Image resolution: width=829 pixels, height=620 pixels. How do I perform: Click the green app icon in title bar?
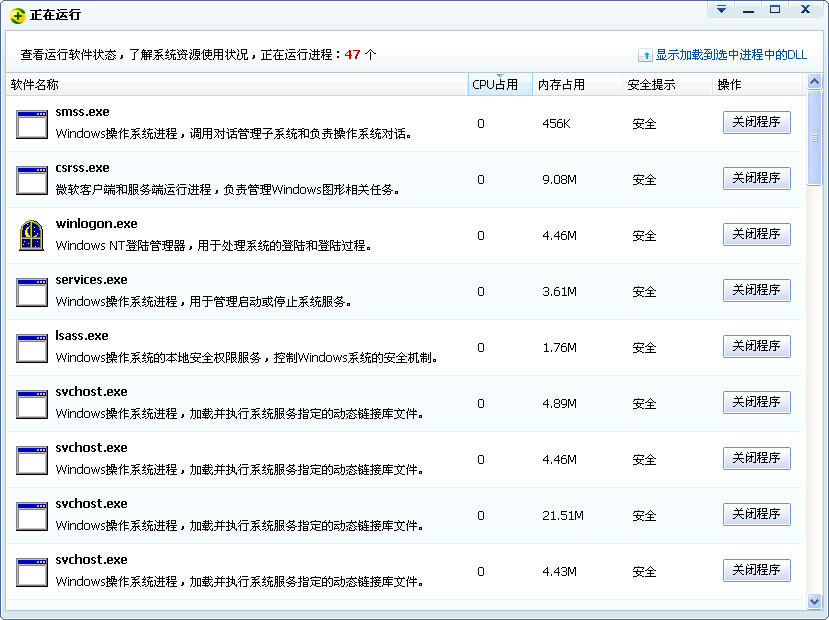point(17,15)
